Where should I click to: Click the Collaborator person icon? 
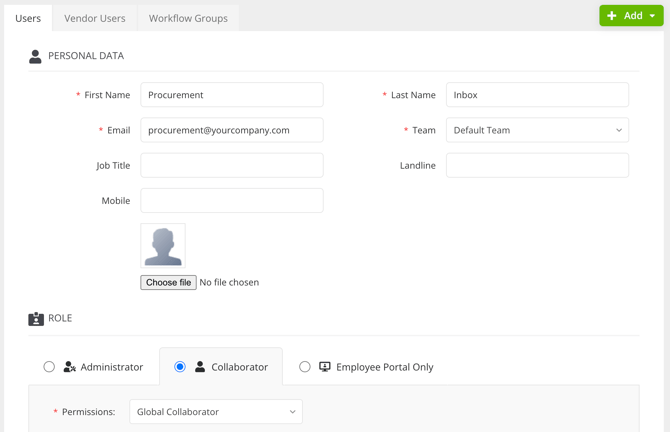pos(200,367)
